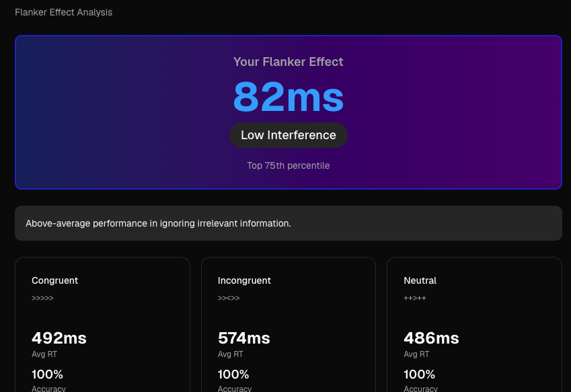Click the Neutral pattern ++>++
Screen dimensions: 571x392
[415, 298]
